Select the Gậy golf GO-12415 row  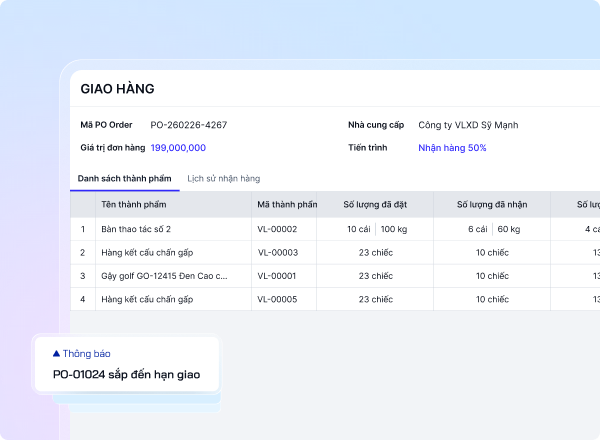[335, 276]
